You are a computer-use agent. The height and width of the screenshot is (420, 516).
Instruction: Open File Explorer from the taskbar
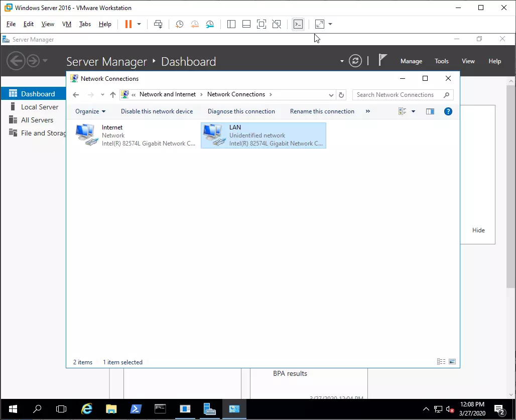click(111, 409)
